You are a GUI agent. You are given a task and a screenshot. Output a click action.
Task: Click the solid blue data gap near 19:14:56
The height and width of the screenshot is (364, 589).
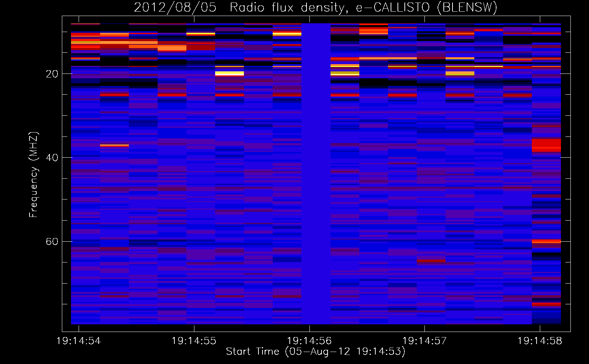click(316, 174)
